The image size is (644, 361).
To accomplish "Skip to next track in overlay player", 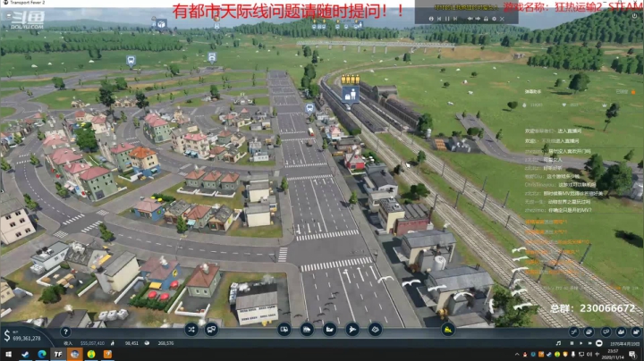I will [x=455, y=19].
